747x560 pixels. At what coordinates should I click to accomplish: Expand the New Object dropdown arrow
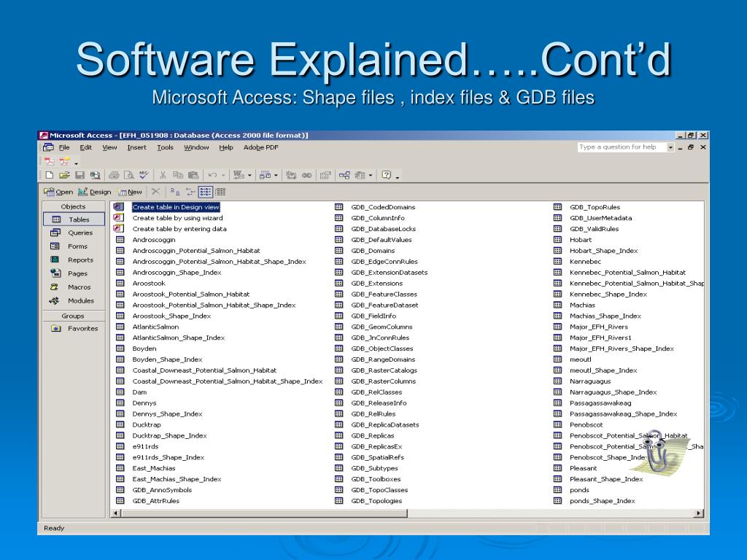(x=371, y=175)
